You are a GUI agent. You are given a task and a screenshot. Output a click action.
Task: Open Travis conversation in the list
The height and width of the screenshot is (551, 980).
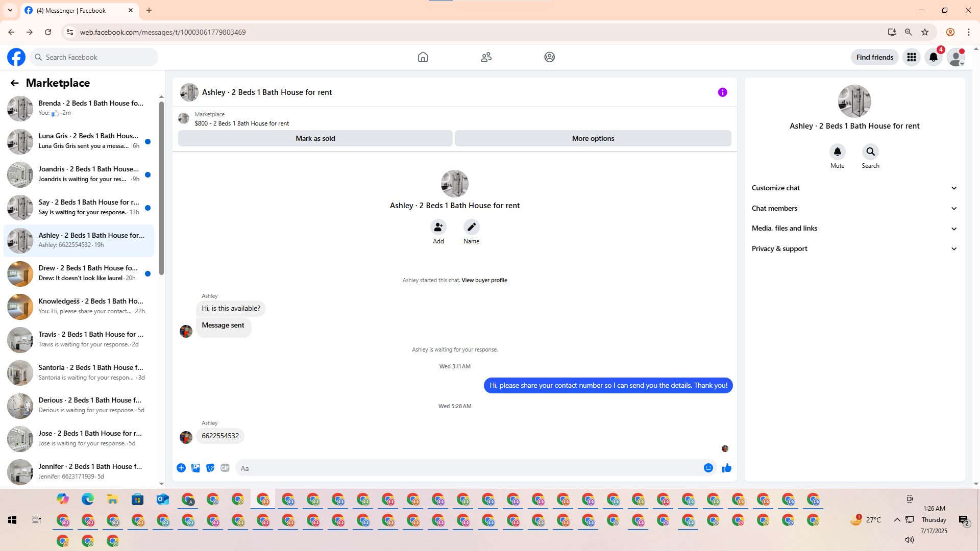coord(79,340)
